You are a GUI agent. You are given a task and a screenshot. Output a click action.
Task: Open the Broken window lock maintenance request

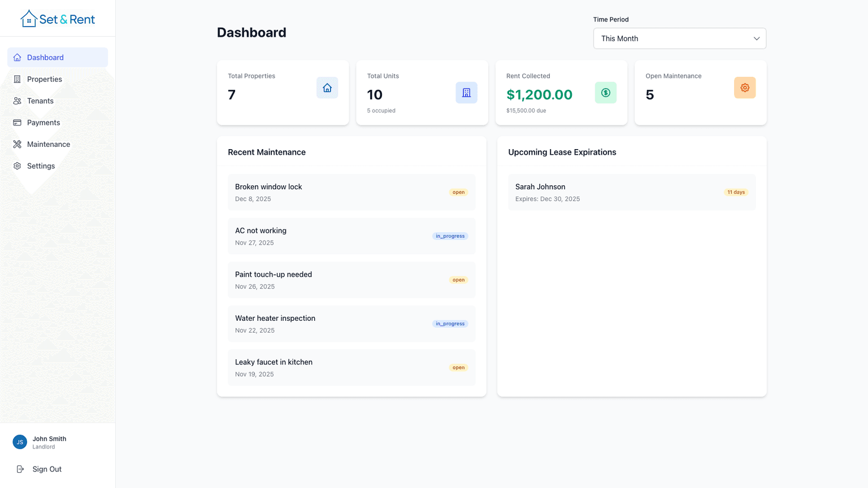(x=351, y=192)
